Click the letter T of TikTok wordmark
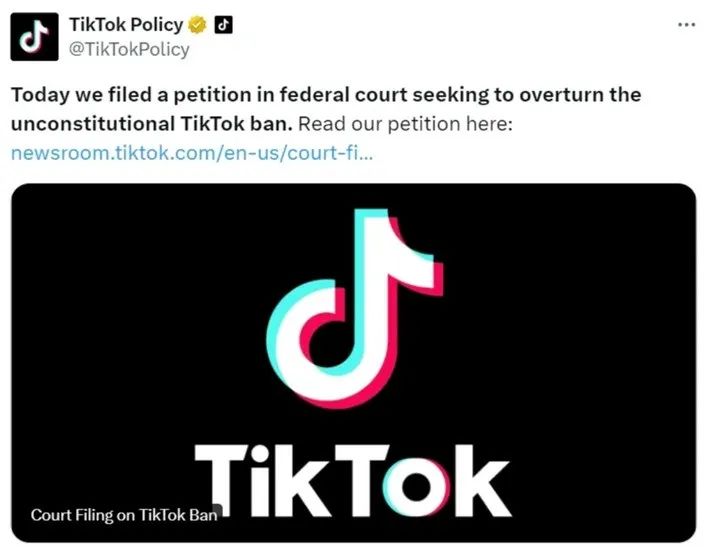709x549 pixels. tap(222, 480)
